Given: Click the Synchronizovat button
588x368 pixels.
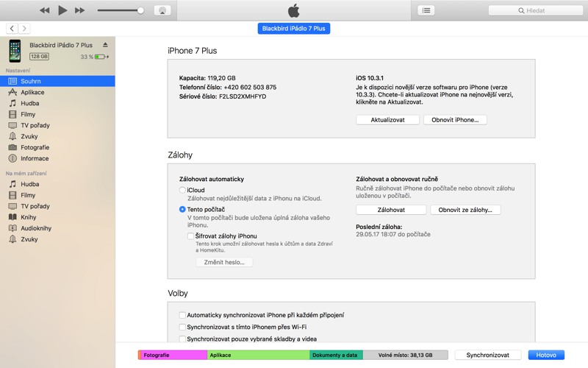Looking at the screenshot, I should click(487, 355).
